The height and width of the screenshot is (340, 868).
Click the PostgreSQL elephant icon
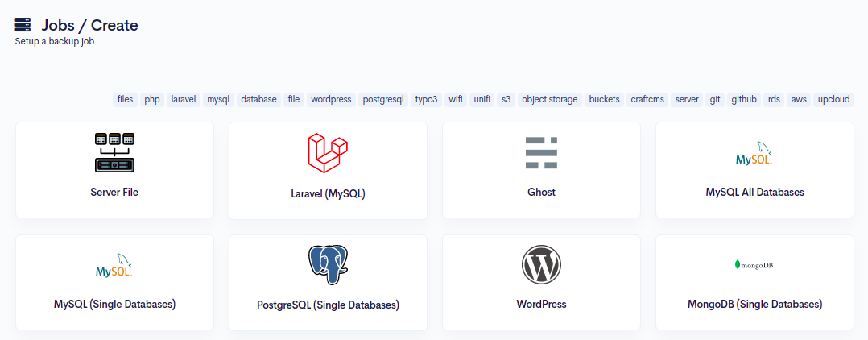[x=328, y=265]
